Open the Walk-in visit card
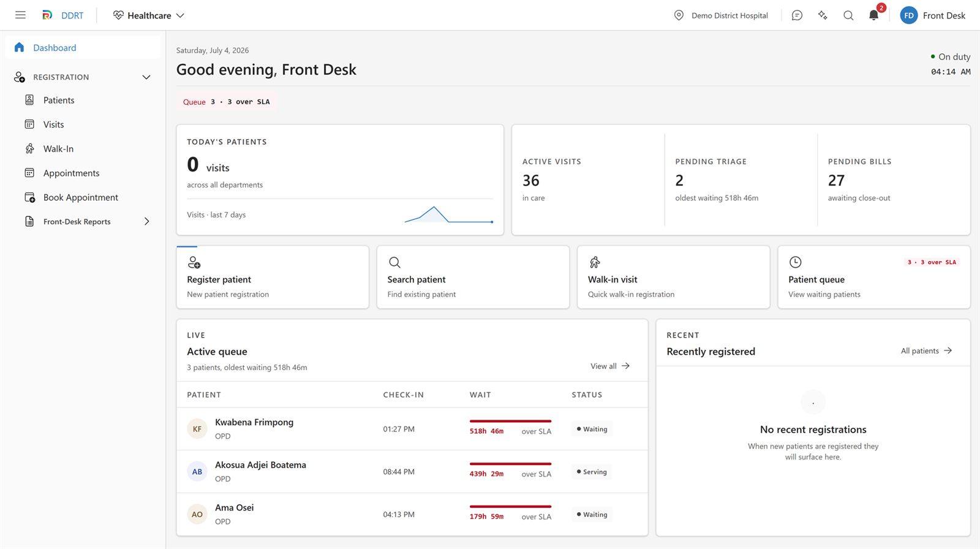The height and width of the screenshot is (549, 980). 674,278
